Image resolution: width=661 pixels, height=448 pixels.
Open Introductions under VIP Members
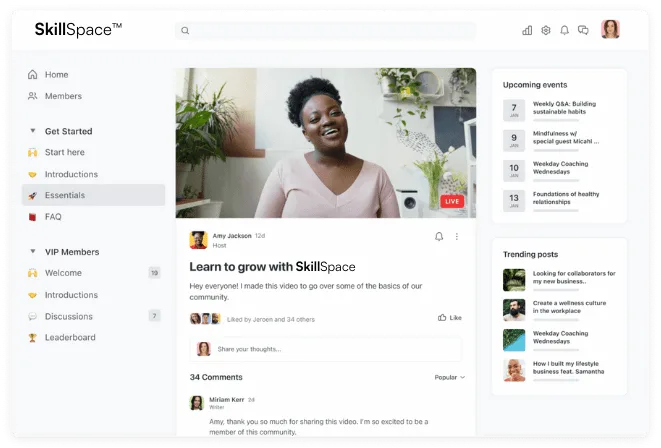(71, 295)
